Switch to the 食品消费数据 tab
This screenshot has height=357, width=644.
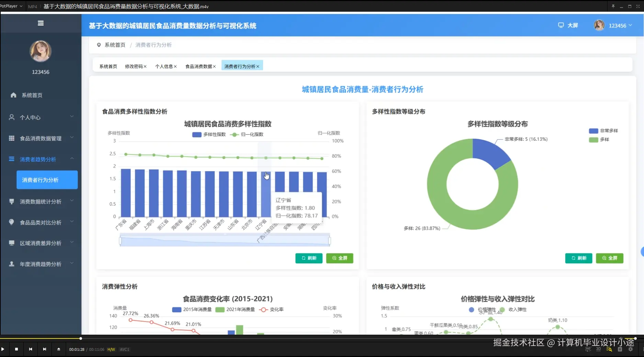coord(199,66)
